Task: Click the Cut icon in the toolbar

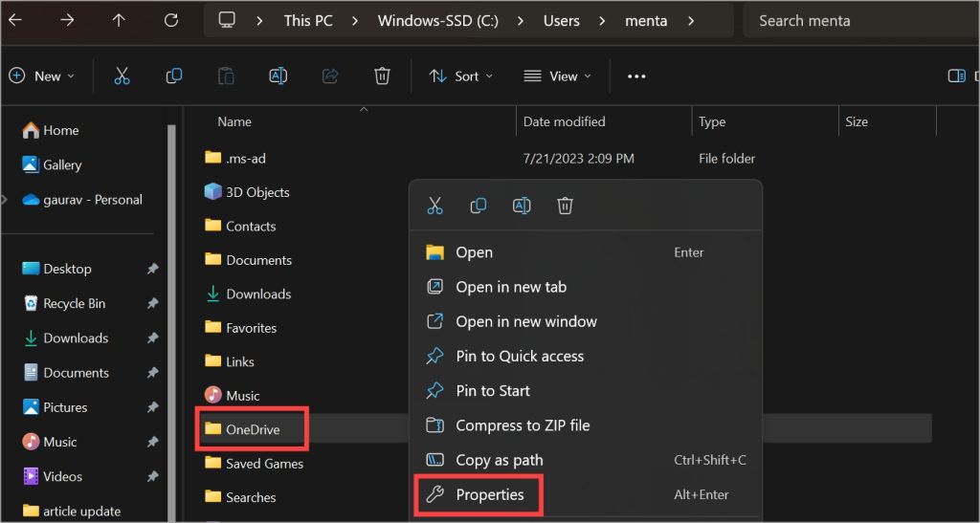Action: (x=122, y=76)
